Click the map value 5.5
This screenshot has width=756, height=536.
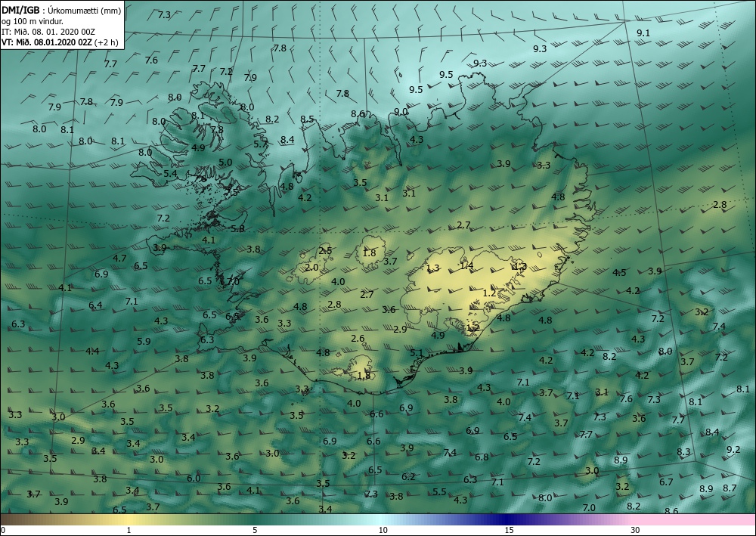click(439, 491)
